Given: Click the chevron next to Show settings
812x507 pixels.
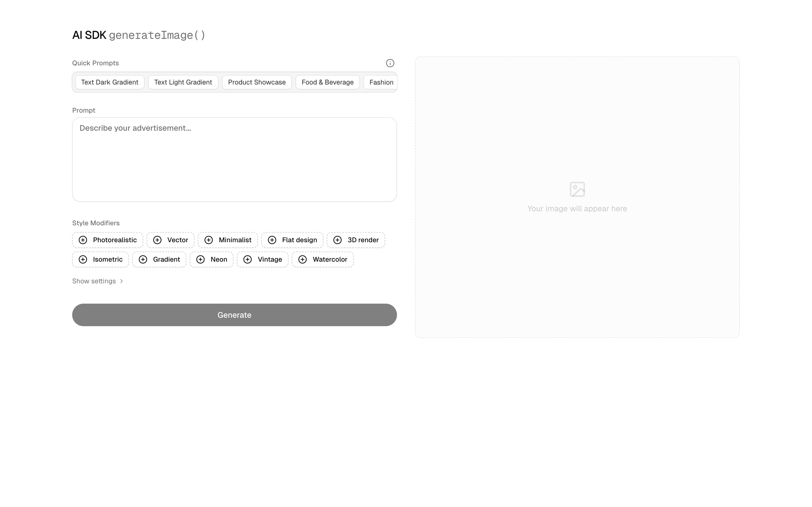Looking at the screenshot, I should (x=122, y=281).
